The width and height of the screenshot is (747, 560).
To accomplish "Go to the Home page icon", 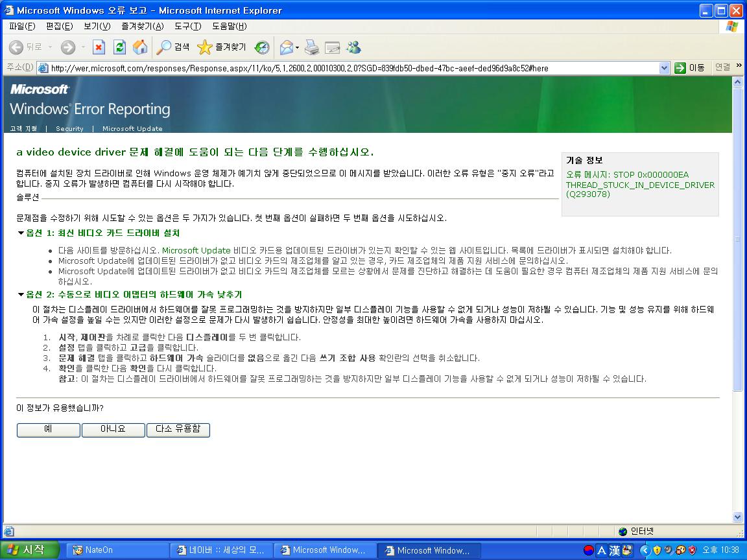I will pos(140,47).
